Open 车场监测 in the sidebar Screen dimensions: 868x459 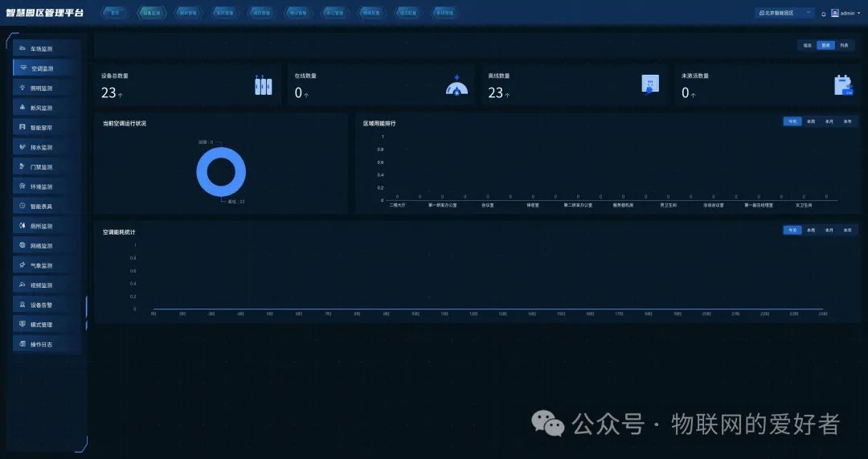coord(48,49)
